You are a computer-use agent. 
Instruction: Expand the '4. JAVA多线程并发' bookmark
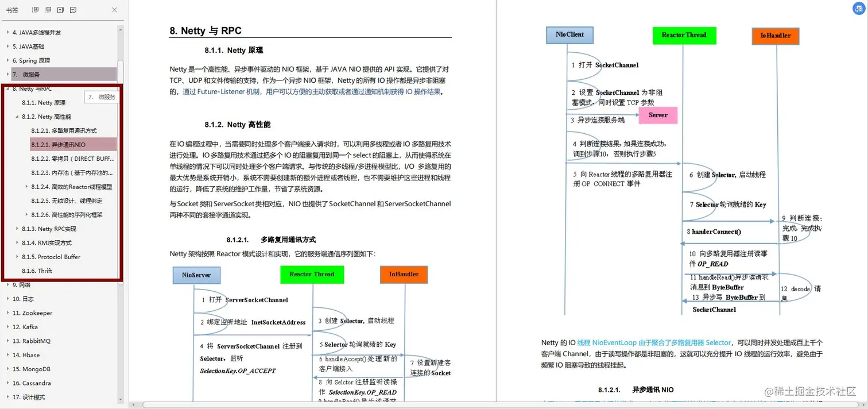7,33
